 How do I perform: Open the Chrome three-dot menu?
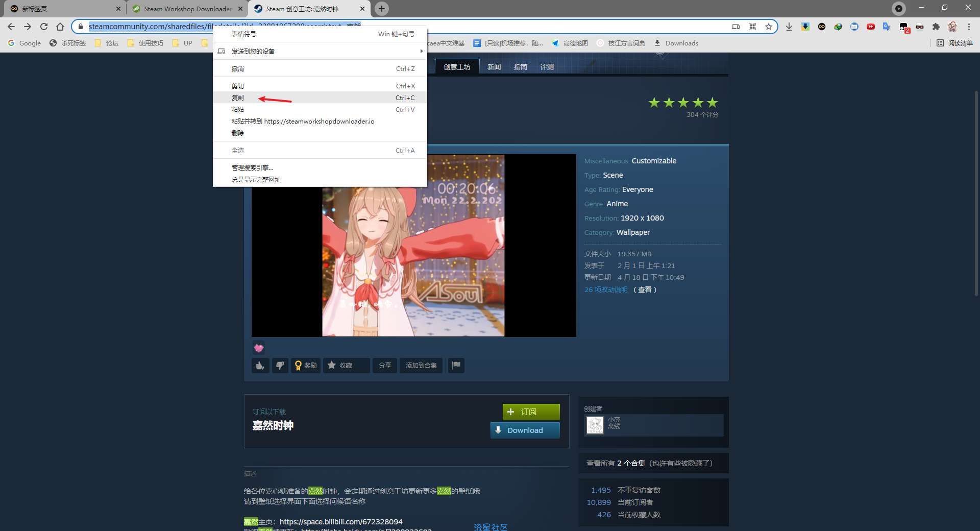coord(969,27)
